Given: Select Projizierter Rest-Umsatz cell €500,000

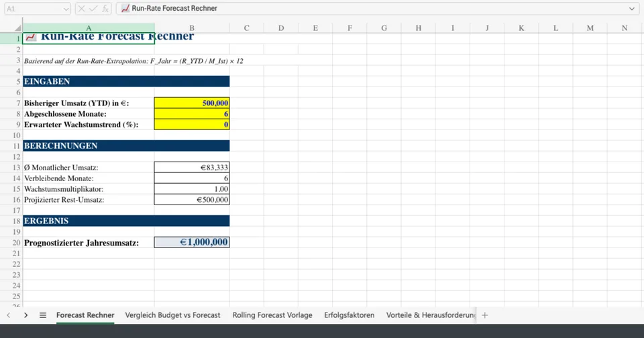Looking at the screenshot, I should coord(192,200).
